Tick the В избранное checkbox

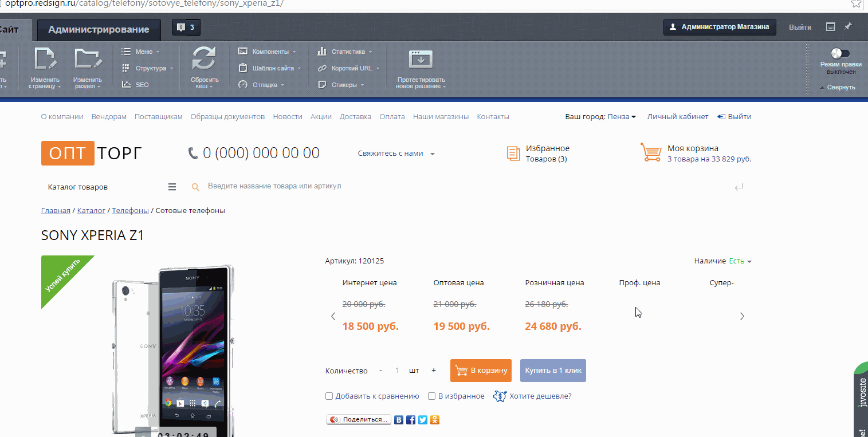click(432, 396)
